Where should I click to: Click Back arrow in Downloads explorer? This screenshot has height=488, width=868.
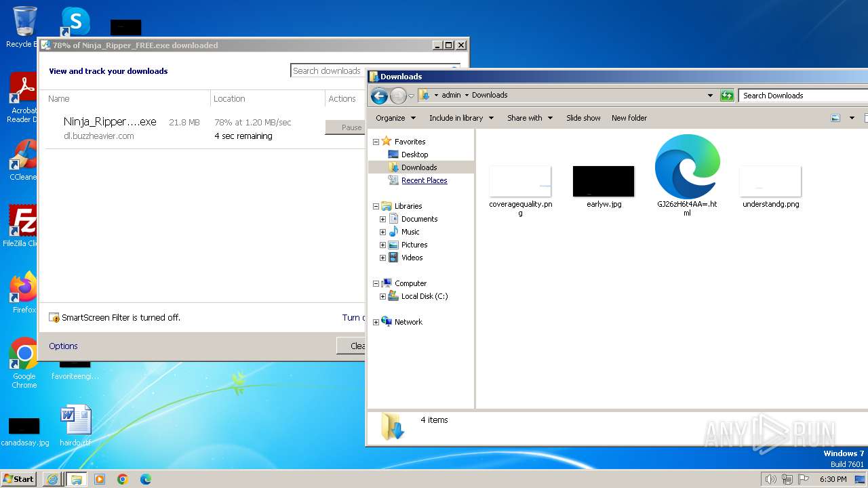(x=380, y=96)
